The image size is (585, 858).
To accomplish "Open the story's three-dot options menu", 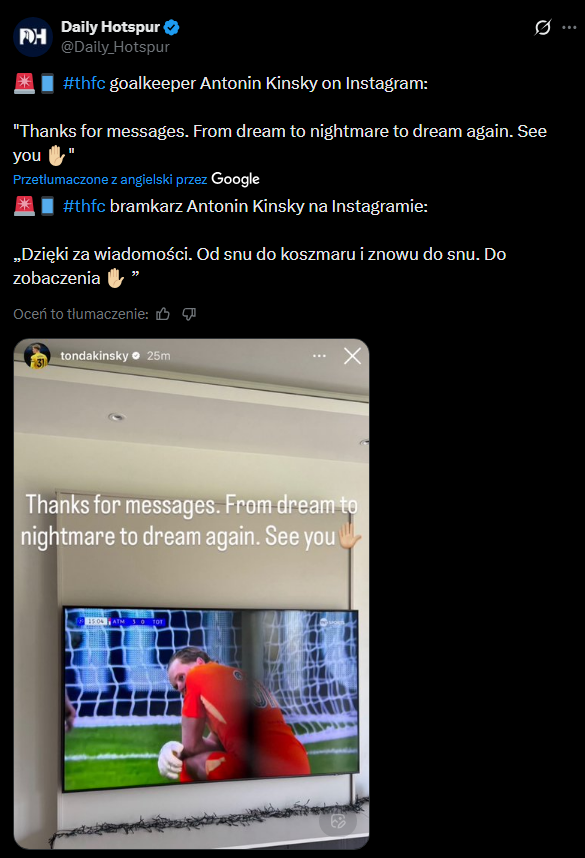I will click(x=319, y=356).
